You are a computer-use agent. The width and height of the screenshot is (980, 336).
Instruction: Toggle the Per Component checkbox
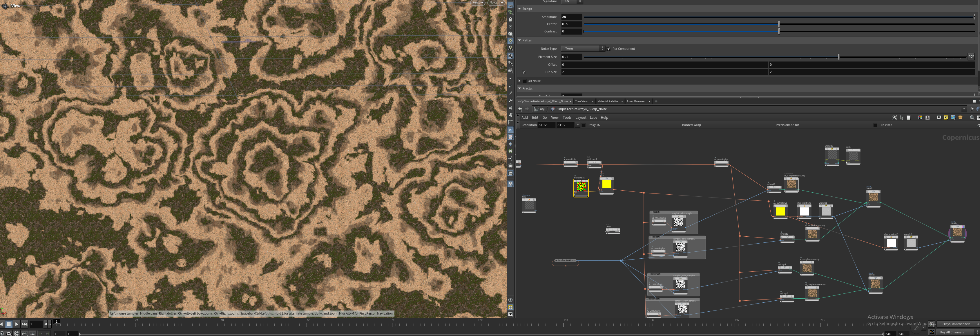click(x=609, y=49)
